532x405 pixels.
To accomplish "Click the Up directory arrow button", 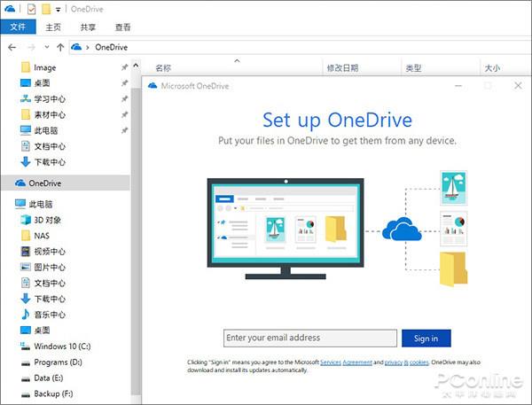I will 60,47.
